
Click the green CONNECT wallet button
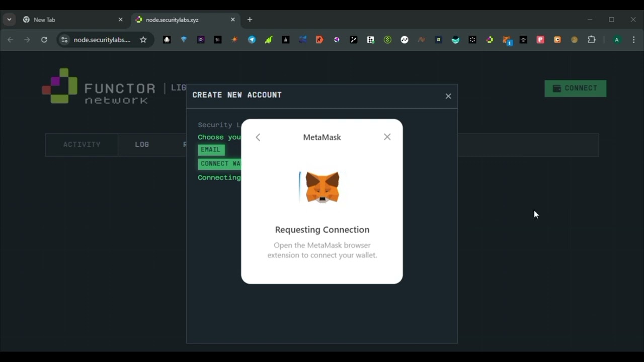575,88
